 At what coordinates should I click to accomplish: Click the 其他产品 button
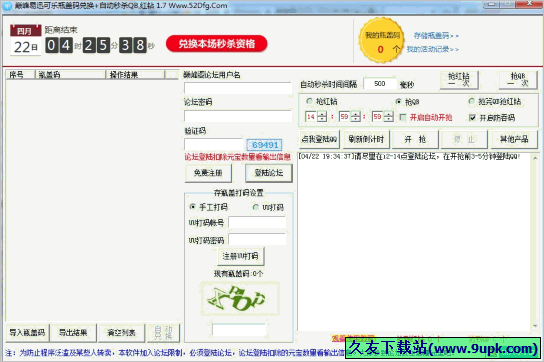514,139
